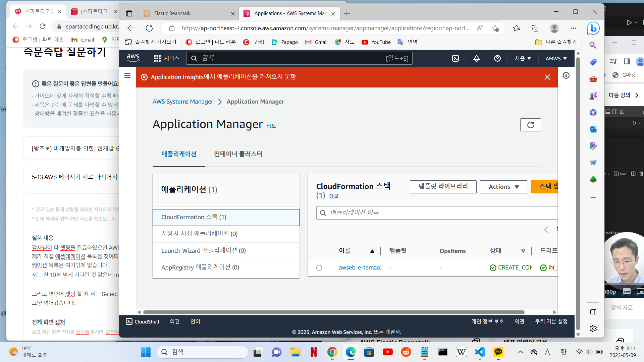Open Visual Studio Code from taskbar
The width and height of the screenshot is (644, 362).
[480, 352]
